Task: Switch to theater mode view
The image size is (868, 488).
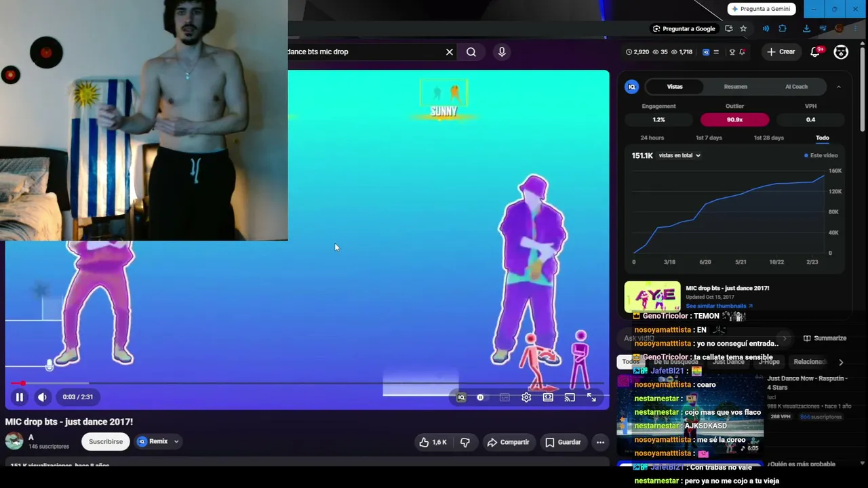Action: point(548,398)
